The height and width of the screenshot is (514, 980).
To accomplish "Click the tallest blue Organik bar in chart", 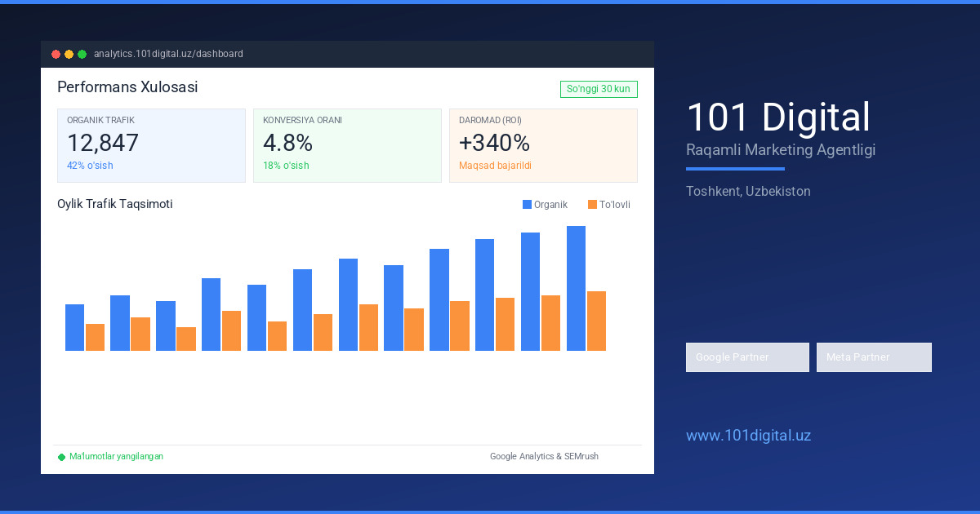I will (x=576, y=288).
